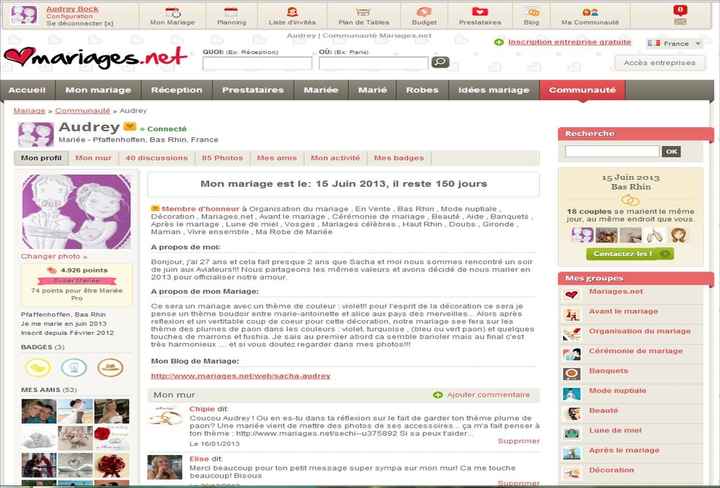
Task: Click the Contactez-les! green button
Action: tap(630, 253)
